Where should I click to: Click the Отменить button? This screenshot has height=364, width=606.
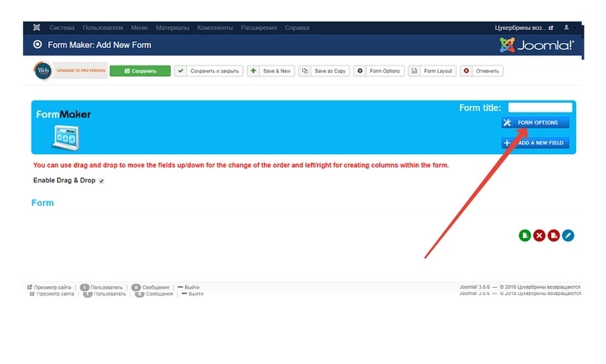(481, 71)
